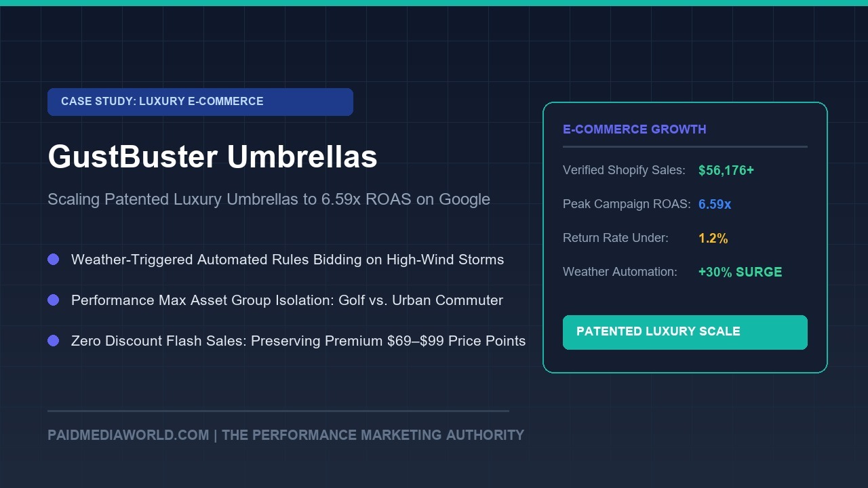This screenshot has height=488, width=868.
Task: Click the bullet dot beside Zero Discount Flash Sales
Action: click(54, 341)
